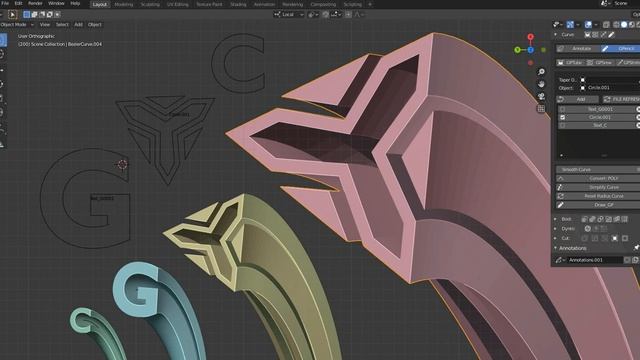This screenshot has width=640, height=360.
Task: Choose the new-selection mode icon
Action: pyautogui.click(x=27, y=15)
